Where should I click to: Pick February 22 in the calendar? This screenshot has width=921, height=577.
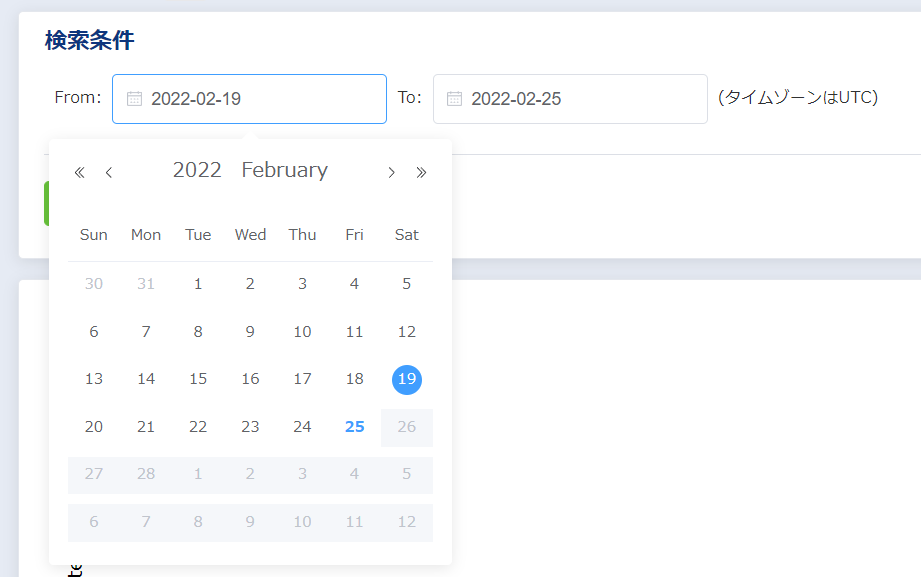pyautogui.click(x=198, y=427)
